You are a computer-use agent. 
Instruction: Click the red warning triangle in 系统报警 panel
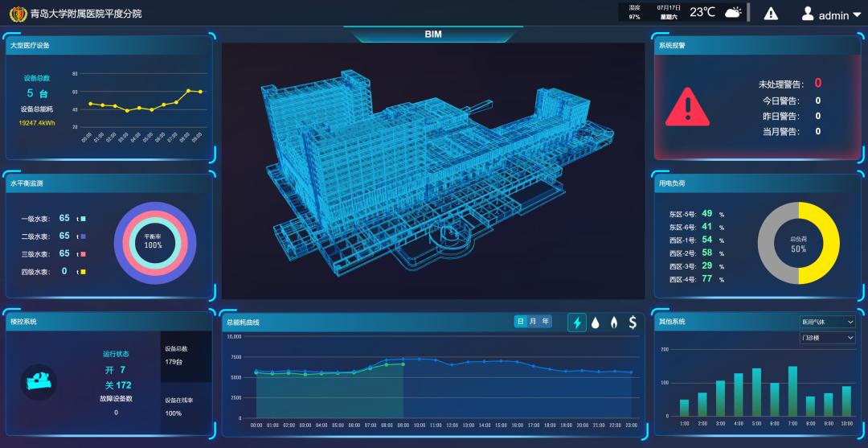click(x=687, y=107)
